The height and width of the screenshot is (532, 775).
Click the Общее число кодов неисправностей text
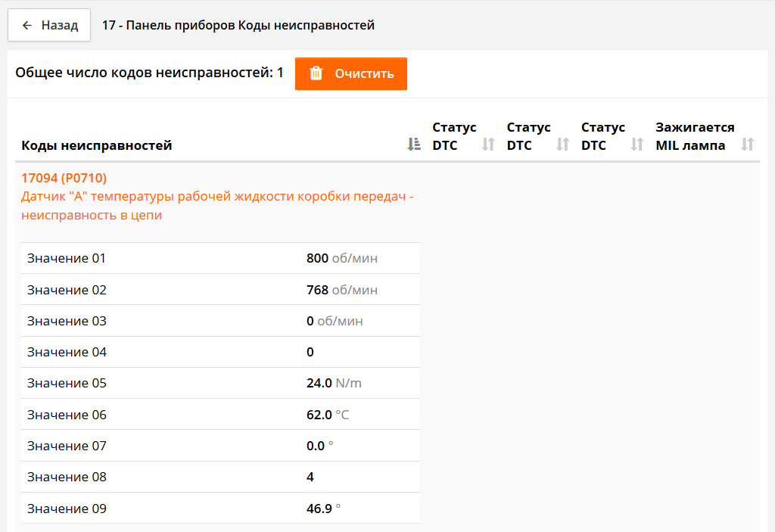pos(149,73)
